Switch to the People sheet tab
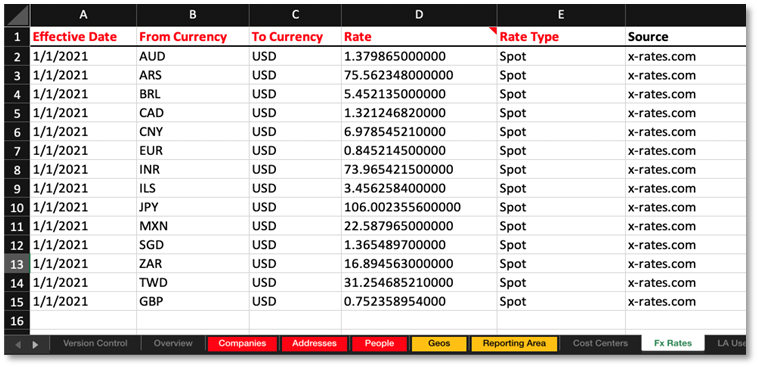 click(x=379, y=343)
